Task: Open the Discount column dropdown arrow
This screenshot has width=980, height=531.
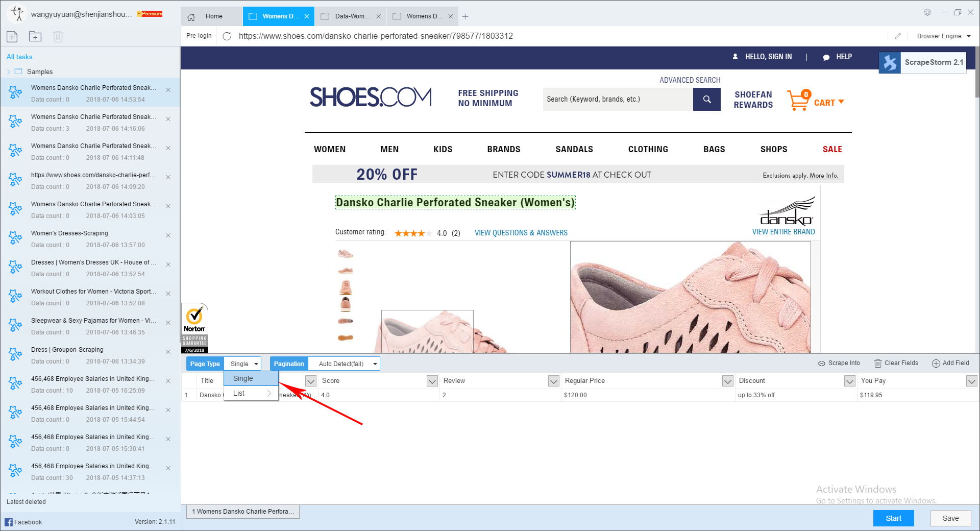Action: click(850, 381)
